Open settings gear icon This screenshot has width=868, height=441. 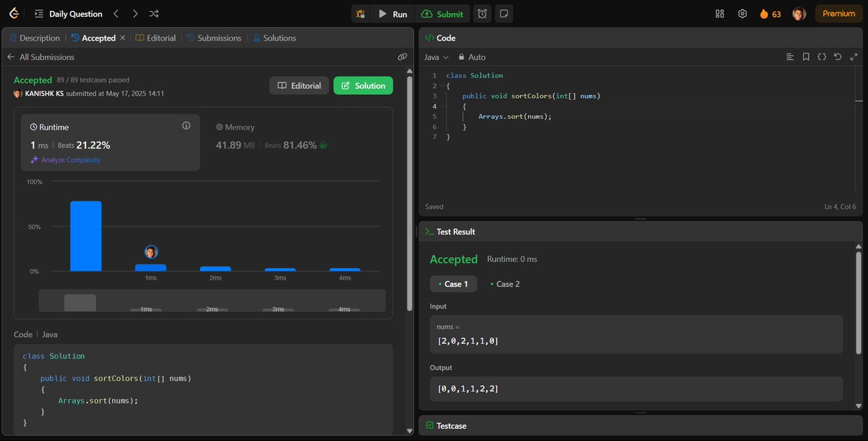[x=742, y=14]
